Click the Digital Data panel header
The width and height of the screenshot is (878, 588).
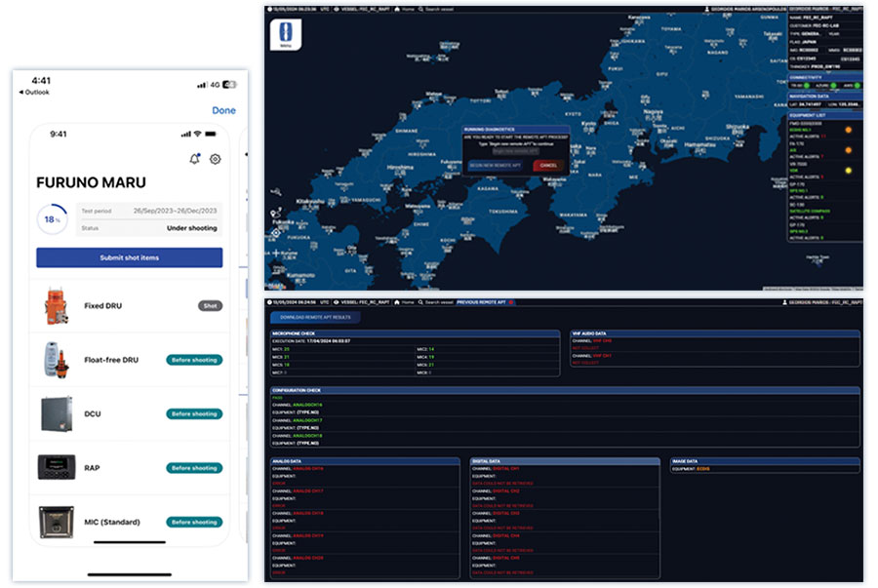(x=565, y=461)
